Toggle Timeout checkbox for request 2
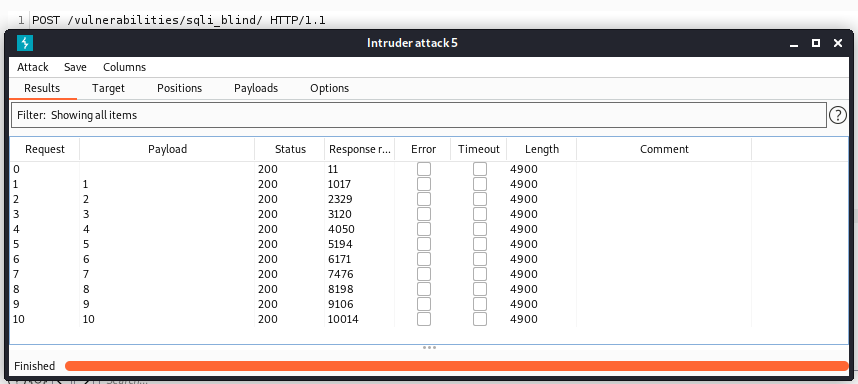 [480, 199]
